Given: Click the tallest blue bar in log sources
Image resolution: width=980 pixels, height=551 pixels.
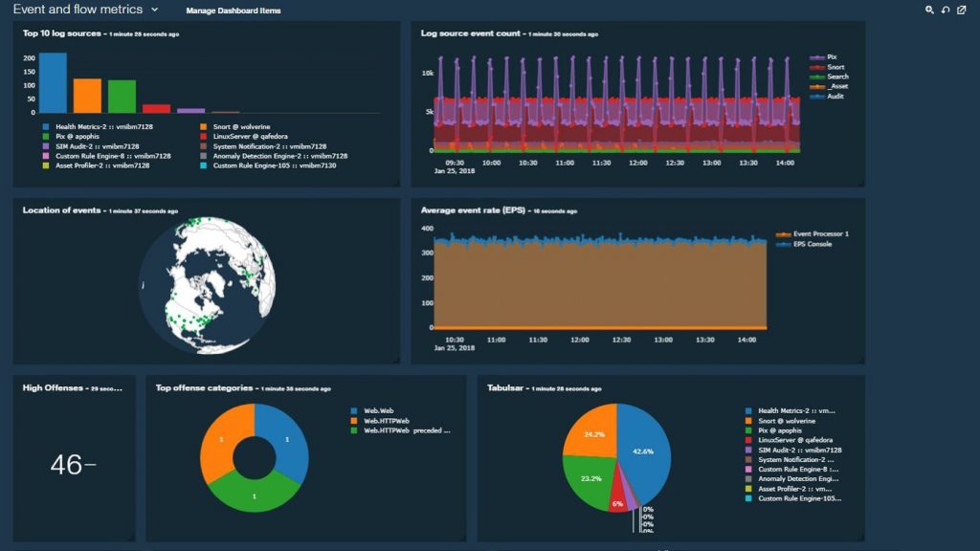Looking at the screenshot, I should tap(53, 83).
